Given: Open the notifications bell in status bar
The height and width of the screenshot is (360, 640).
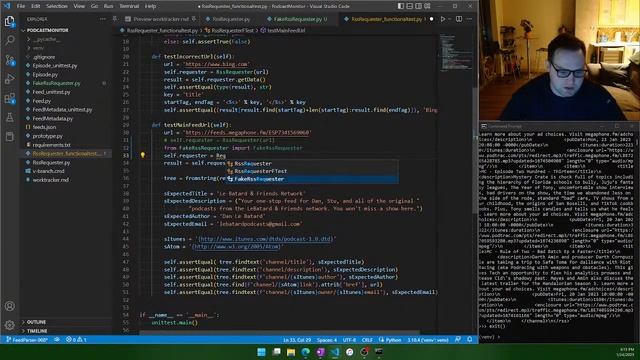Looking at the screenshot, I should click(469, 340).
